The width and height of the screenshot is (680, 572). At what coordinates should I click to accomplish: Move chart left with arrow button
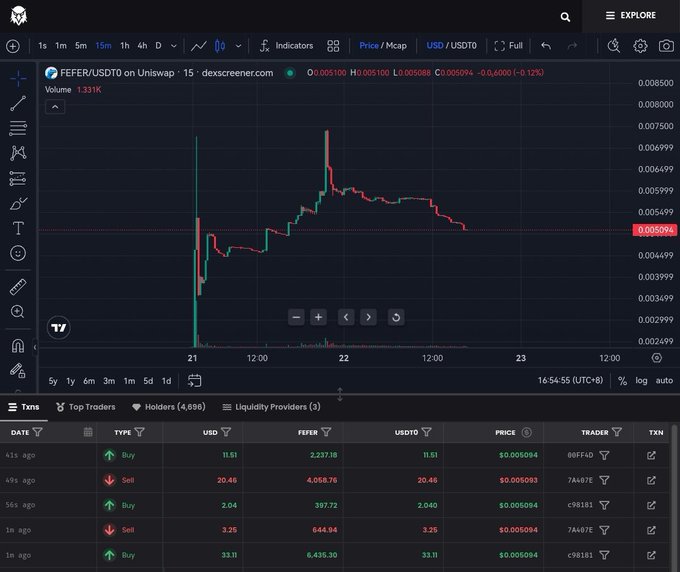coord(346,317)
